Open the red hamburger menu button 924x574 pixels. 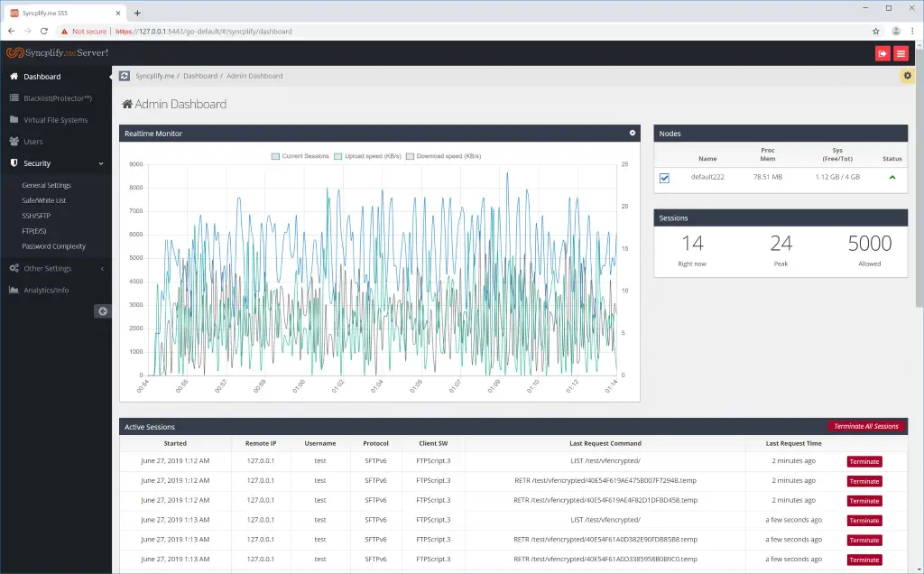pyautogui.click(x=901, y=53)
